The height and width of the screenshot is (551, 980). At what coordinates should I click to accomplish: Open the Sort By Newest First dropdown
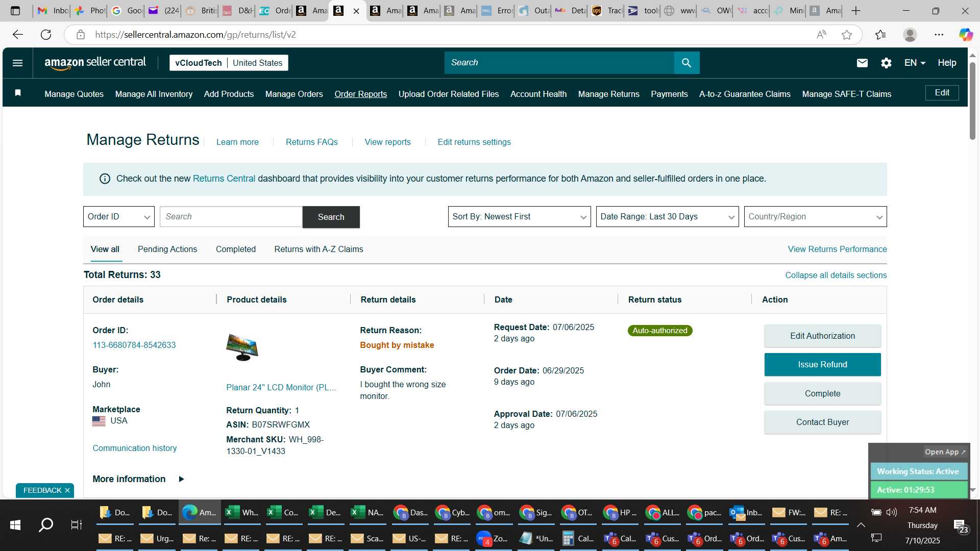tap(519, 217)
